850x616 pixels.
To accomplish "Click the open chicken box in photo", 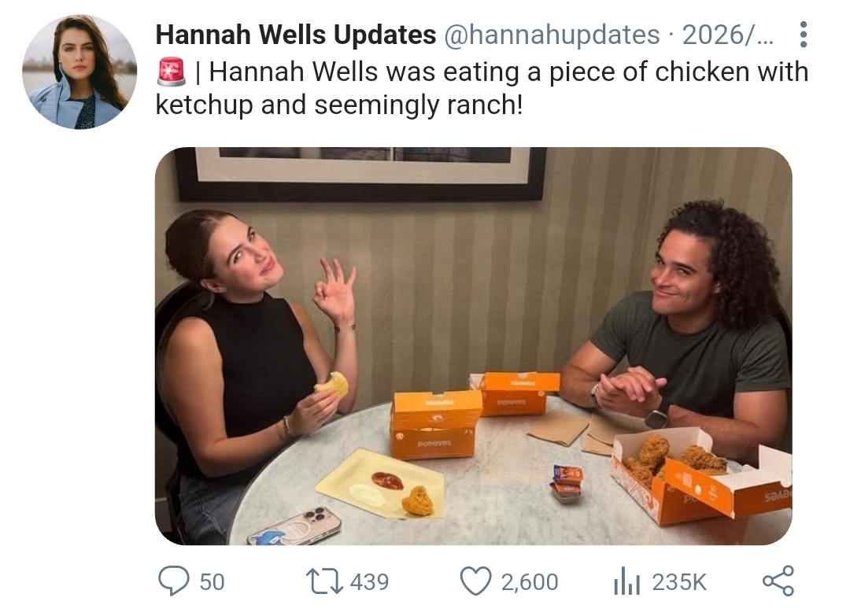I will tap(700, 474).
